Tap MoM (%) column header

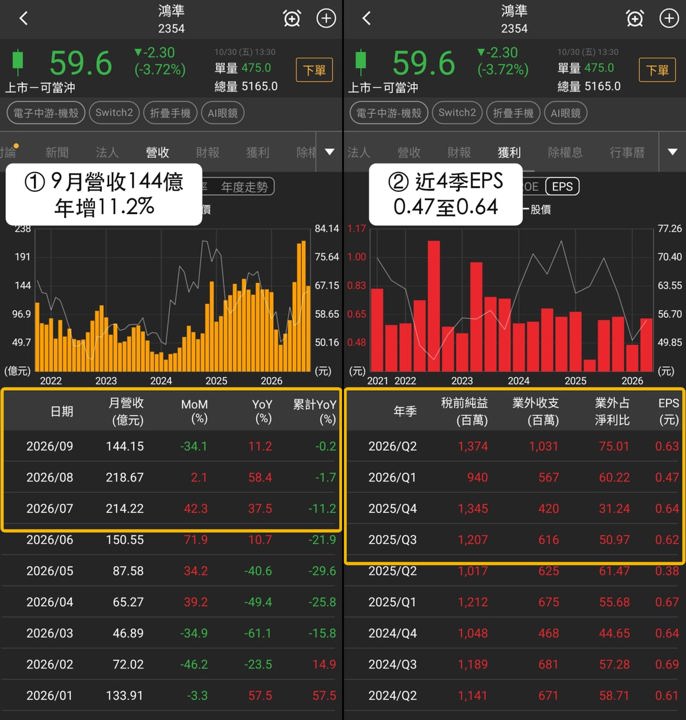pos(194,411)
